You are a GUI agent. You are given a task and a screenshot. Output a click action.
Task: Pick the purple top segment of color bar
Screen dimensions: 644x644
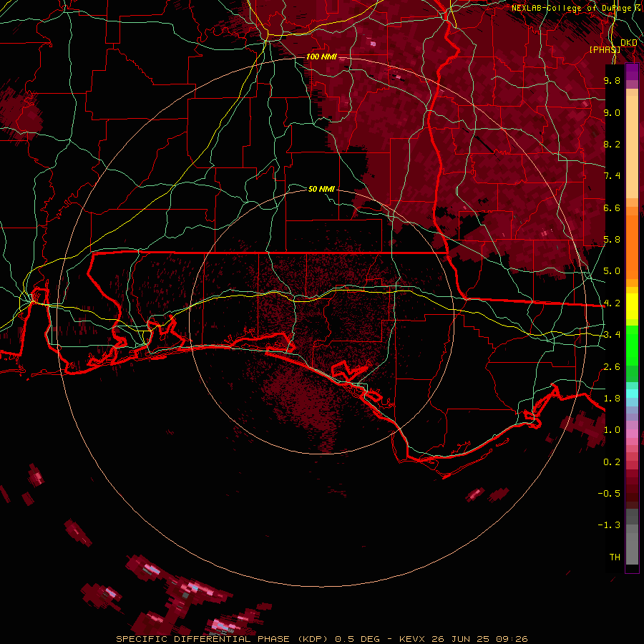[x=632, y=72]
